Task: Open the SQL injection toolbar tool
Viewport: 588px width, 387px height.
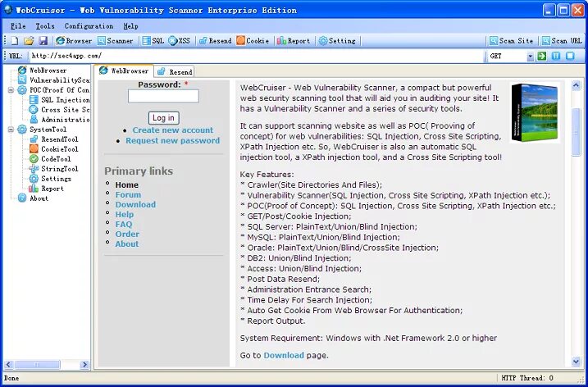Action: (x=153, y=41)
